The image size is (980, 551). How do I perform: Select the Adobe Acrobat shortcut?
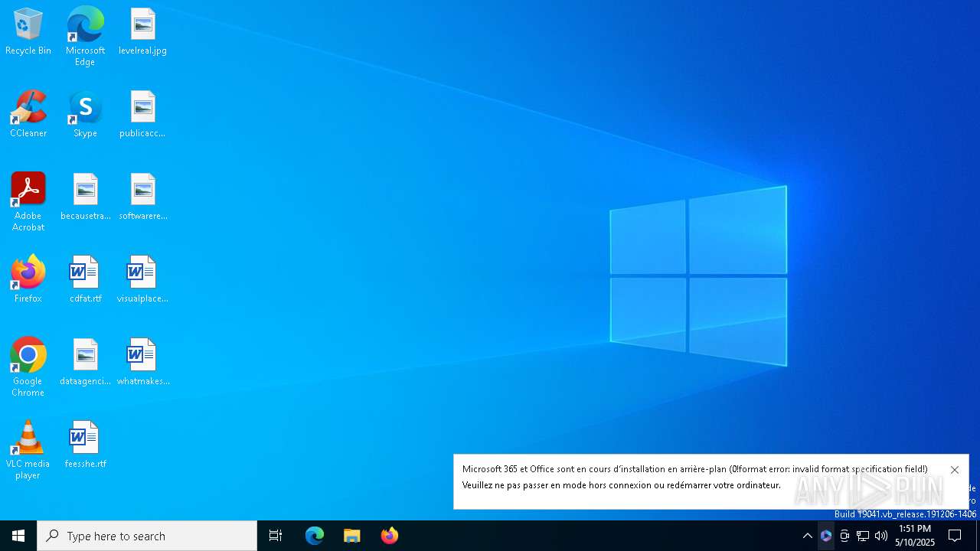28,202
